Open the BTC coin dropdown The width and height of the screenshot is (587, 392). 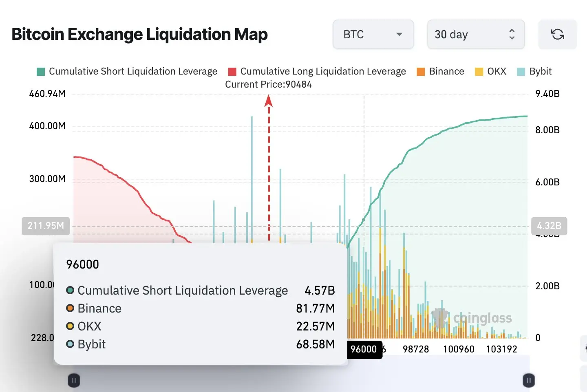tap(373, 34)
